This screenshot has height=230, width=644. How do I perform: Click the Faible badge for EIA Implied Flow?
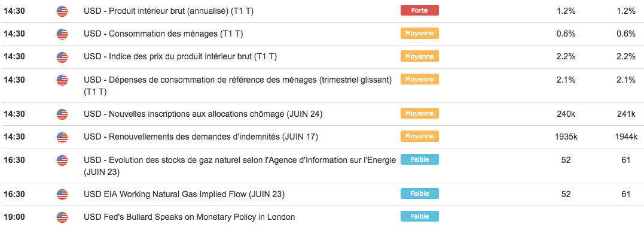tap(420, 193)
